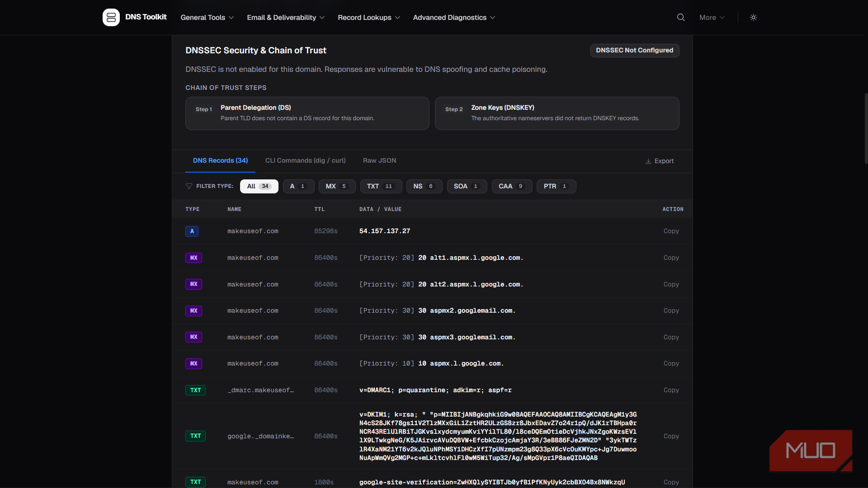Screen dimensions: 868x488
Task: Click the IP value 54.157.137.27
Action: click(385, 231)
